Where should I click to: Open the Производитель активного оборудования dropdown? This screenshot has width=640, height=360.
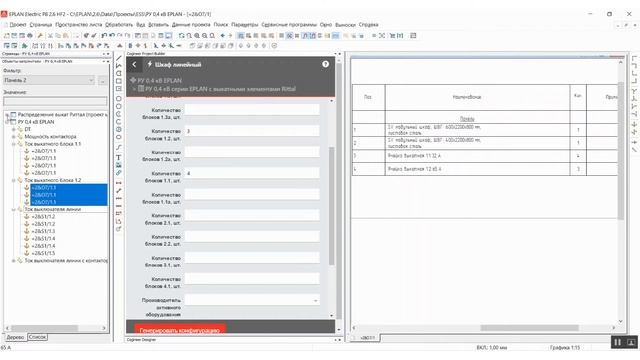click(252, 300)
